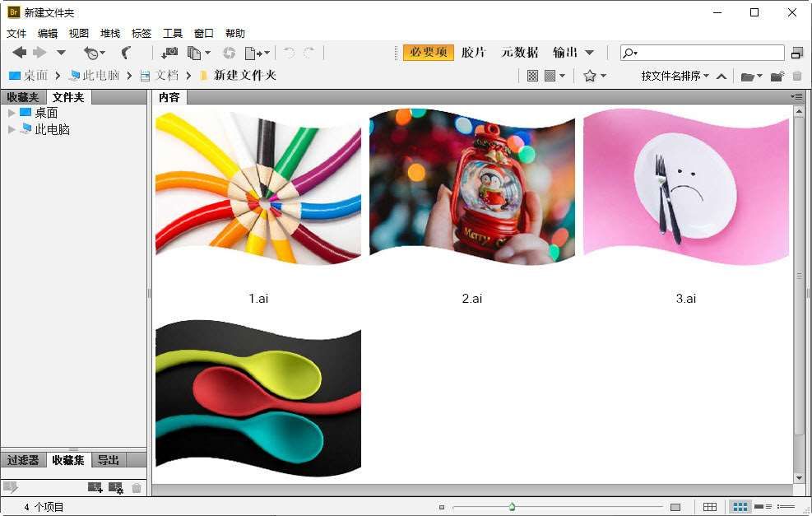Go forward with the right arrow button
Viewport: 812px width, 516px height.
39,53
